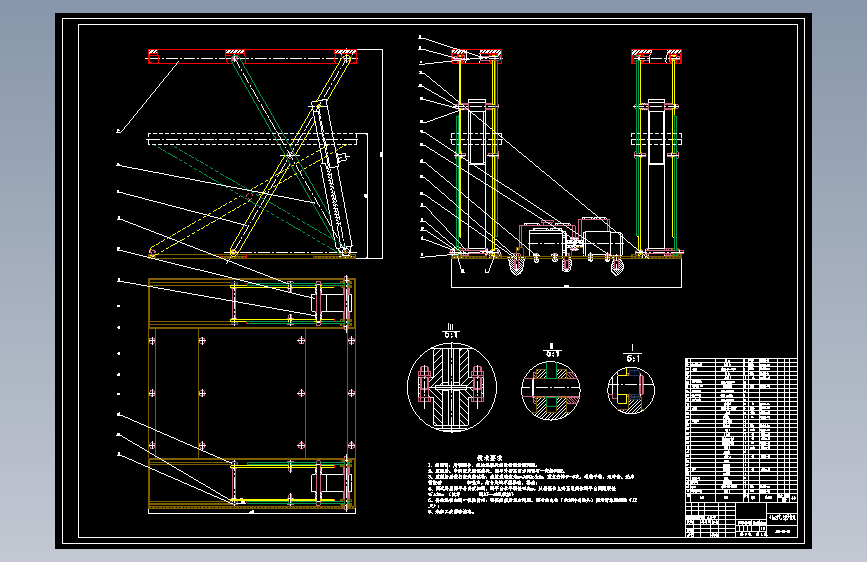Select the "5:1" scale label under detail III

[451, 335]
